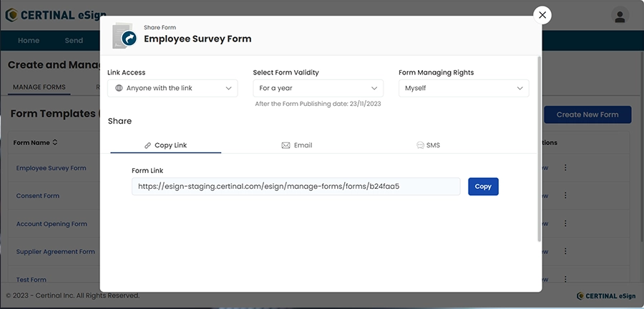Click the dialog vertical scrollbar
This screenshot has width=644, height=309.
tap(540, 149)
